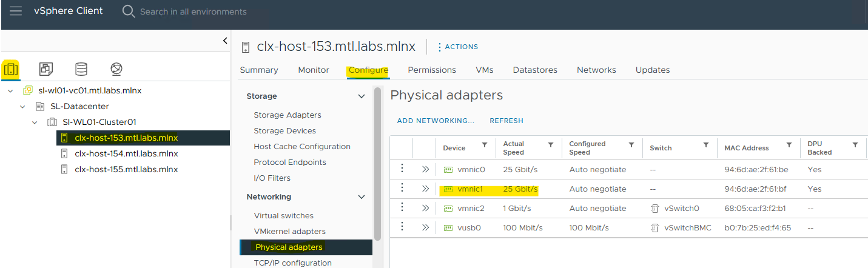This screenshot has height=268, width=868.
Task: Expand details for vmnic2 row
Action: pos(425,208)
